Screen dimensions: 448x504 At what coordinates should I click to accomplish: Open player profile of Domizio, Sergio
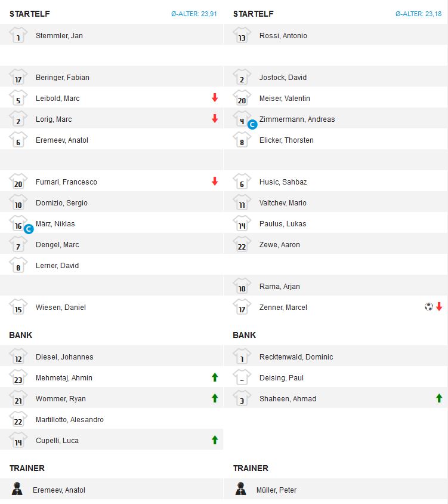[x=61, y=203]
